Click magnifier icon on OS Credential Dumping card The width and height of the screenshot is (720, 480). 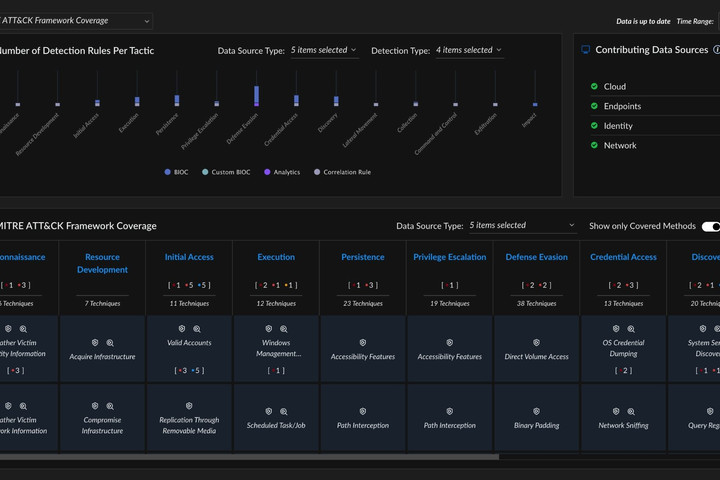click(x=631, y=329)
